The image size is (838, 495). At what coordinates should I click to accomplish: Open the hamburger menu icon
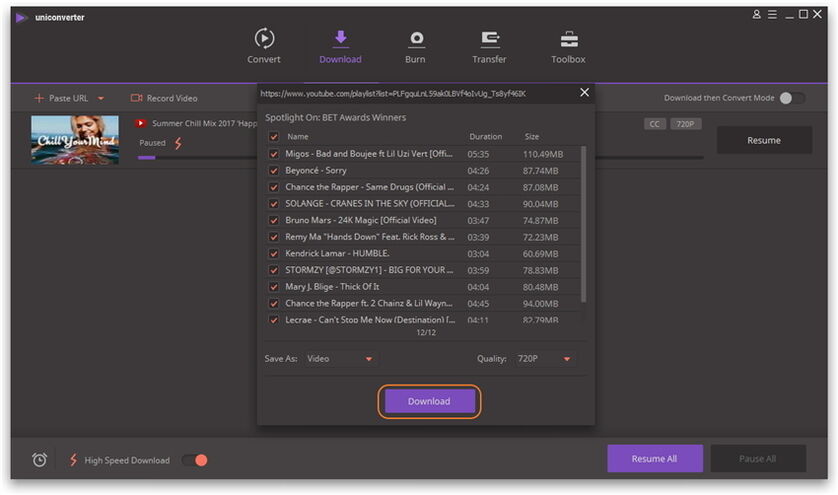(x=772, y=14)
